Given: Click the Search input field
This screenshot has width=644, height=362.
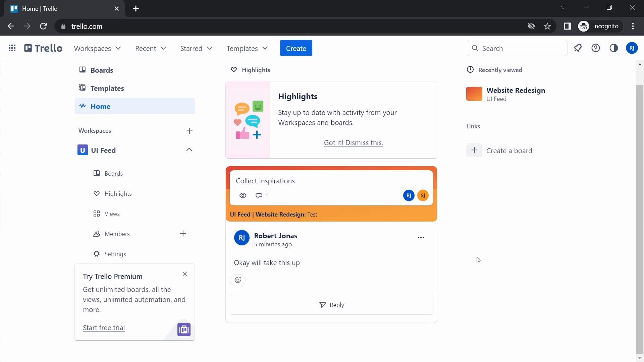Looking at the screenshot, I should pyautogui.click(x=517, y=48).
